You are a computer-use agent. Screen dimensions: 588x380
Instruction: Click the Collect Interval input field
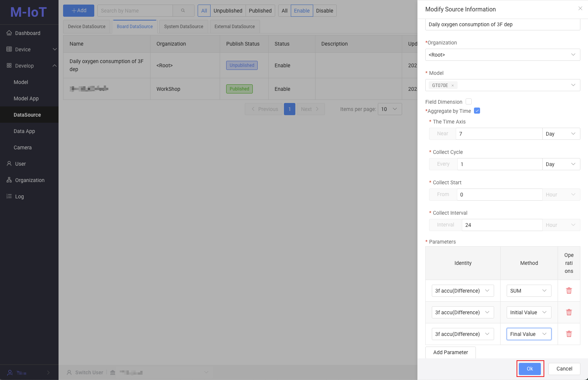502,225
